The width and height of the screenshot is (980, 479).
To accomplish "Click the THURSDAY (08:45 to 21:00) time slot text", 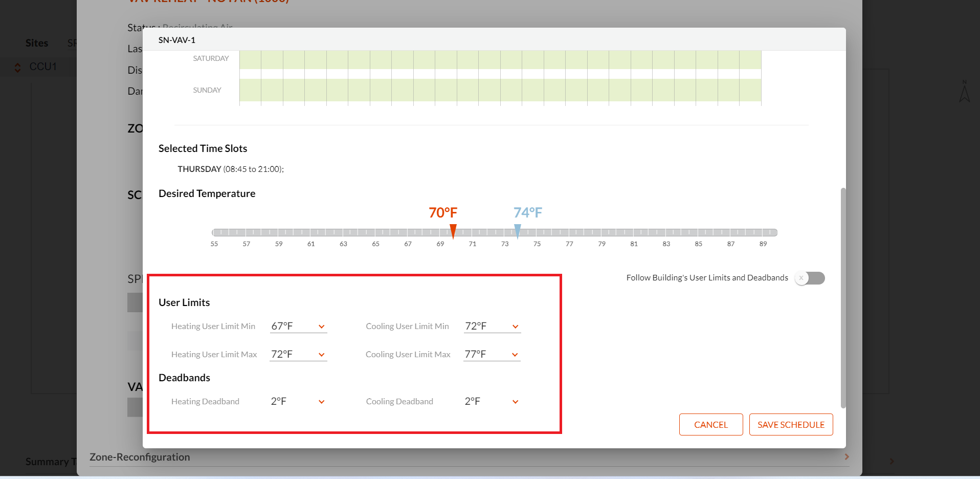I will click(231, 169).
